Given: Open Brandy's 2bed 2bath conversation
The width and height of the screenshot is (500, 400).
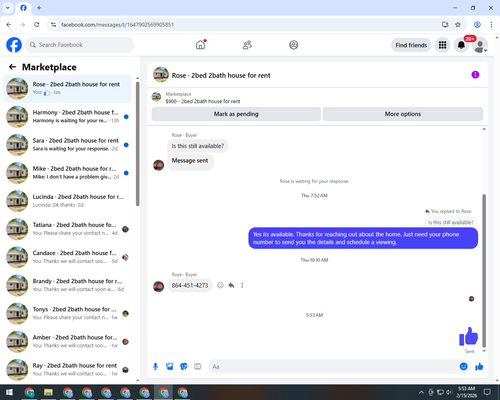Looking at the screenshot, I should [67, 285].
